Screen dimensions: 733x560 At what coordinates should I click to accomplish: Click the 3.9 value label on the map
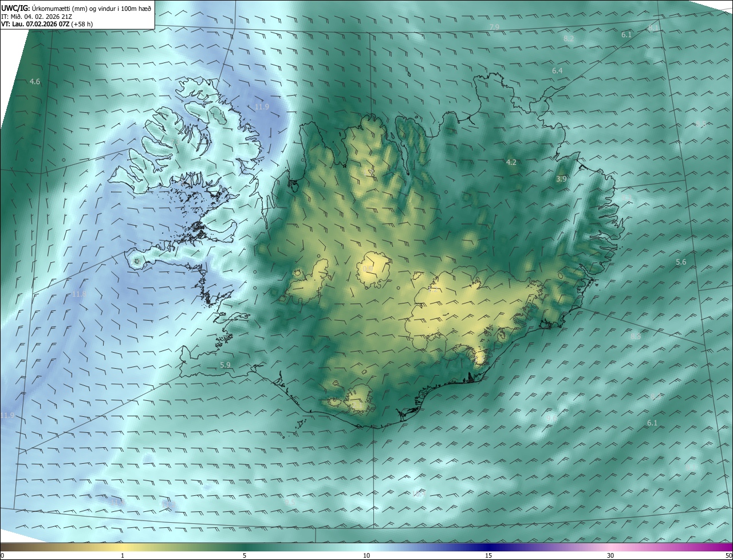(561, 179)
